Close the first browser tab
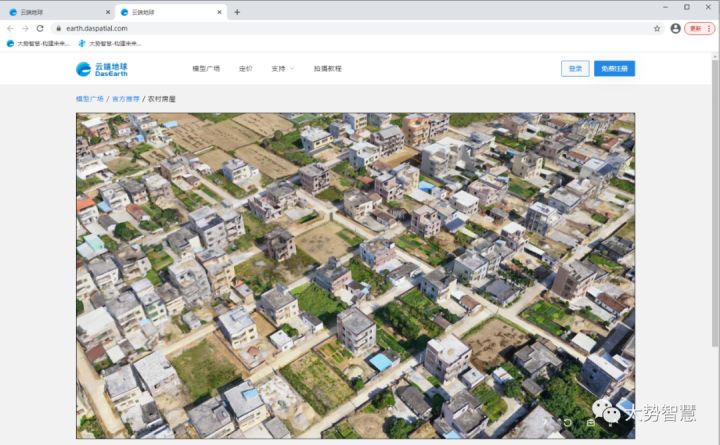Image resolution: width=720 pixels, height=445 pixels. [108, 12]
